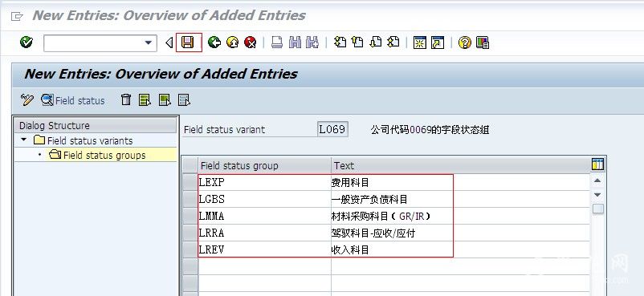Click the table scrollbar thumb
Image resolution: width=644 pixels, height=296 pixels.
pos(598,209)
